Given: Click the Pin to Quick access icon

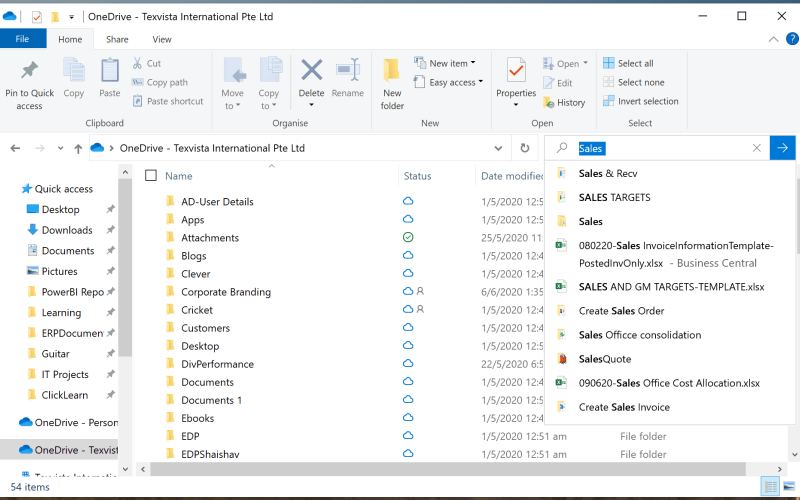Looking at the screenshot, I should pyautogui.click(x=30, y=70).
